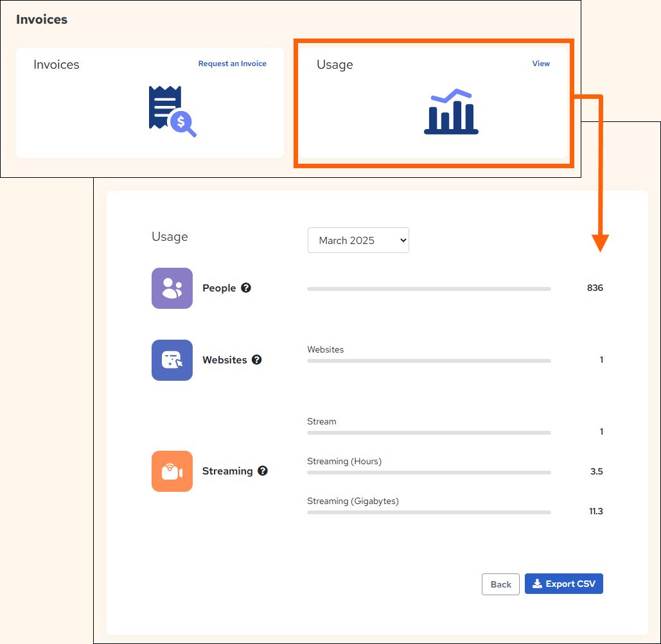Click the Websites usage progress bar
The image size is (661, 644).
pos(428,361)
